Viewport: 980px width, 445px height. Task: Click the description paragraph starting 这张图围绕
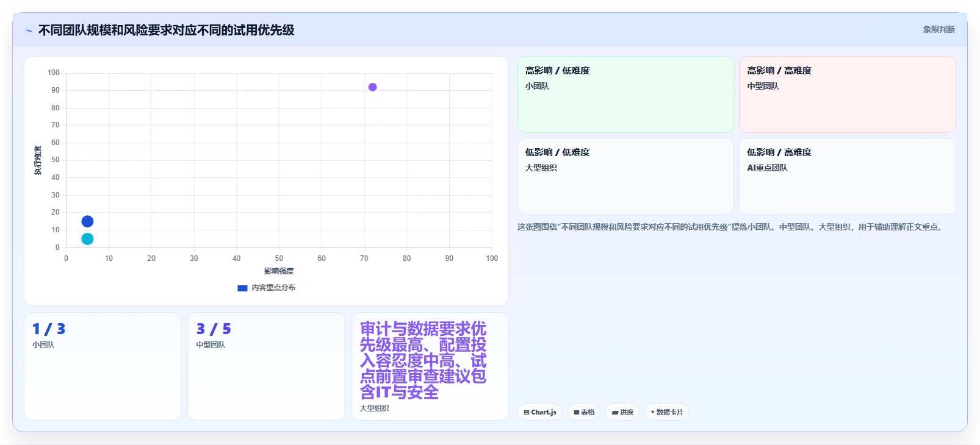click(731, 227)
